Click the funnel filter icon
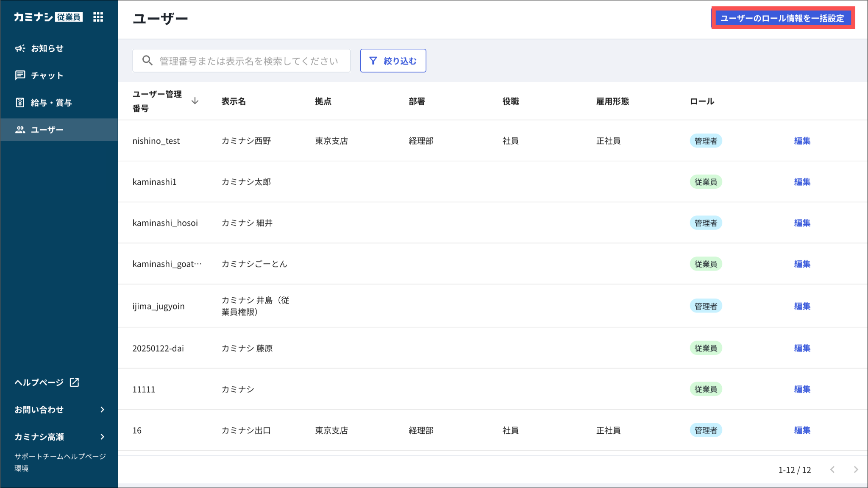This screenshot has width=868, height=488. pos(373,61)
